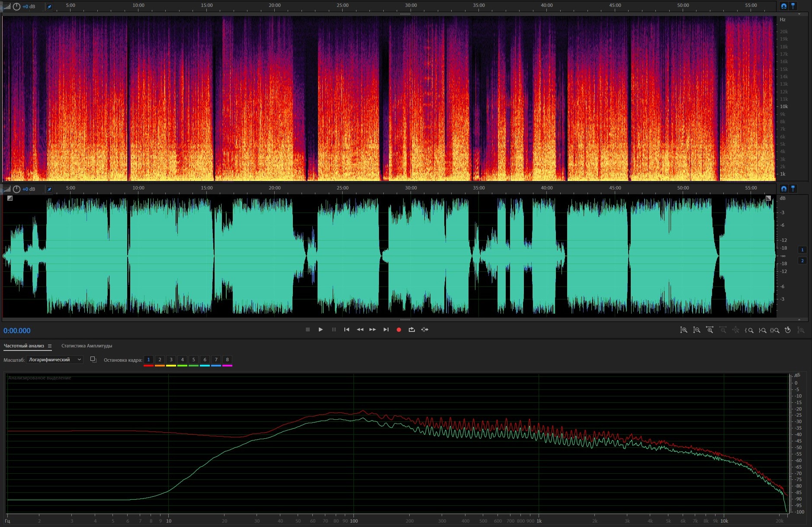Toggle loop playback icon
Screen dimensions: 812x527
click(411, 330)
